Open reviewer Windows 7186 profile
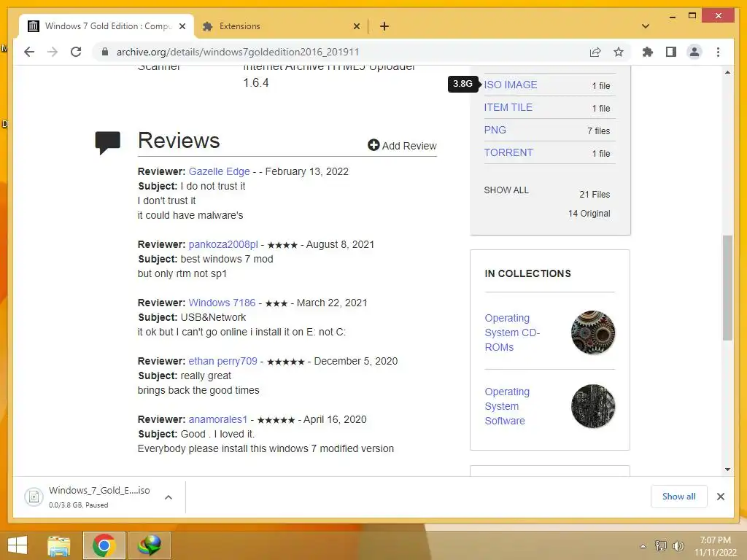Screen dimensions: 747x560 (x=222, y=303)
